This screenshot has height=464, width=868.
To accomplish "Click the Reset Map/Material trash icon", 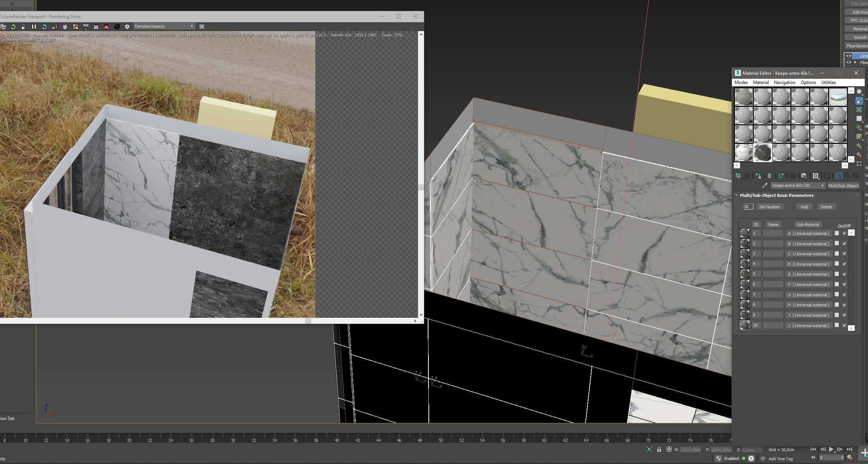I will (769, 176).
